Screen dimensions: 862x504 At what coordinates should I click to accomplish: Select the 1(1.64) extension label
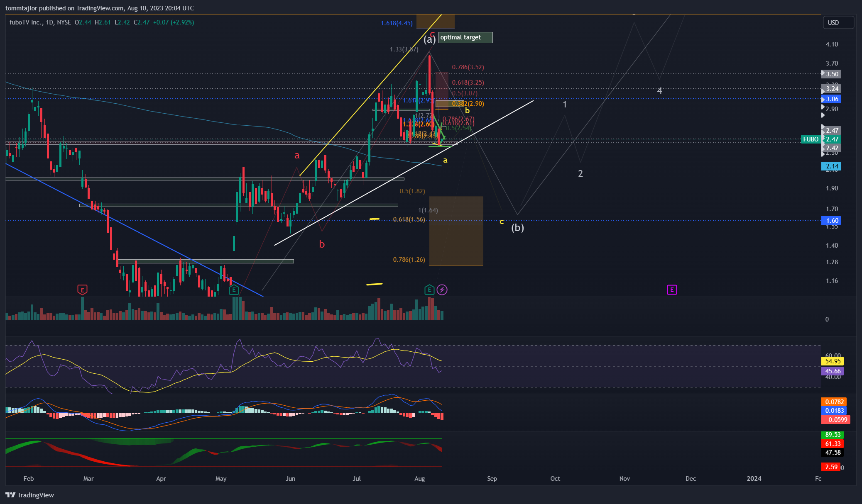click(x=428, y=210)
